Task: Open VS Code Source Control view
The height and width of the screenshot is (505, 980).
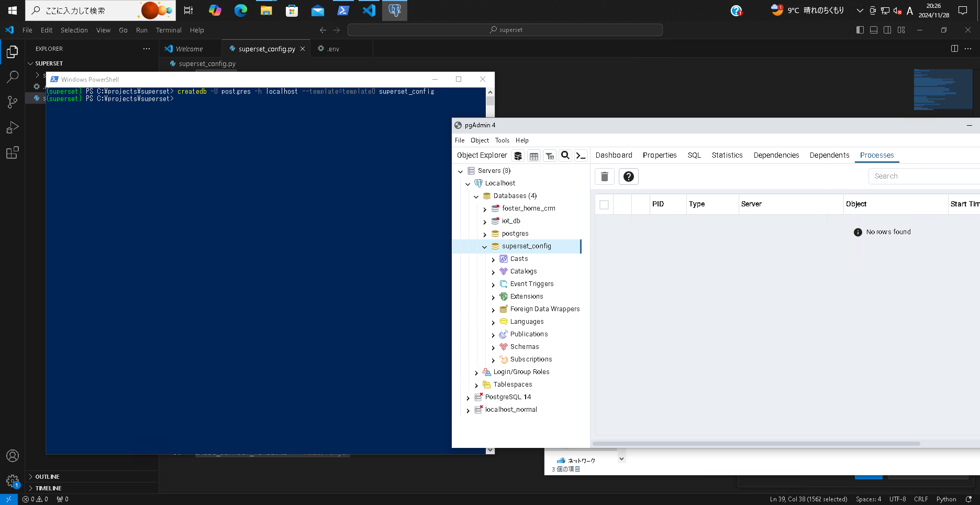Action: (x=12, y=102)
